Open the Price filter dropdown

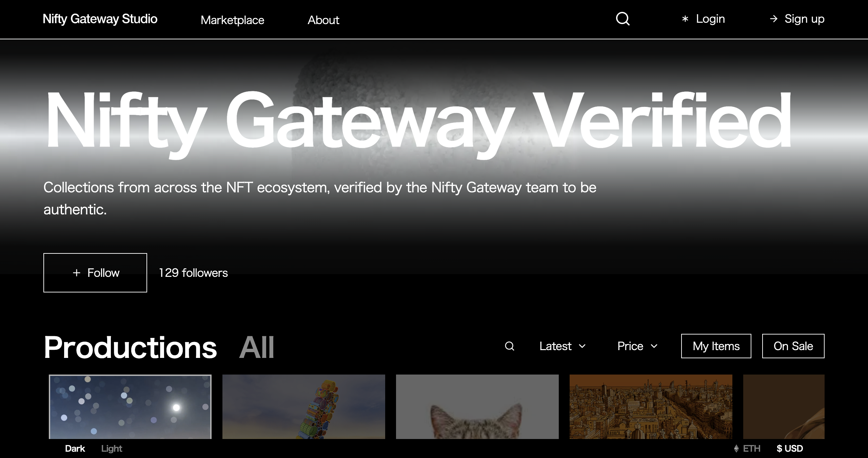tap(637, 346)
